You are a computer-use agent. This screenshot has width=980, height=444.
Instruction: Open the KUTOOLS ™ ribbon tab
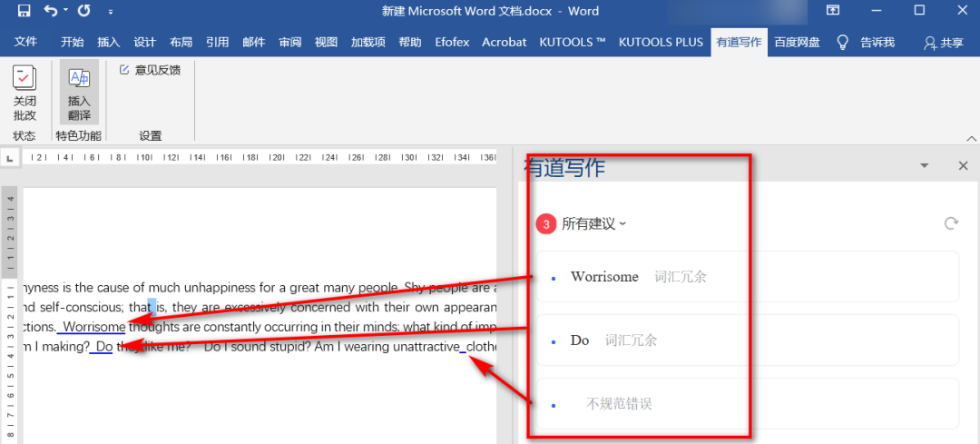point(573,42)
